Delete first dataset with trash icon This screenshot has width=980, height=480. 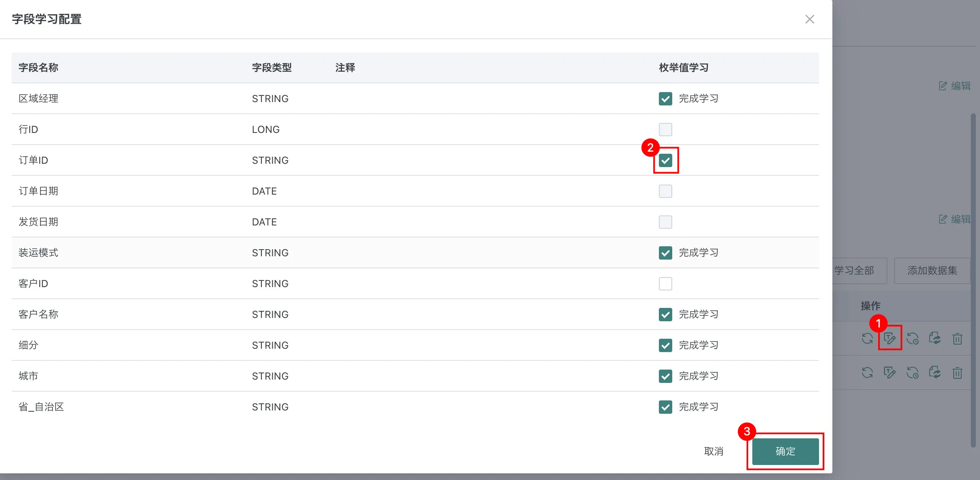[957, 338]
